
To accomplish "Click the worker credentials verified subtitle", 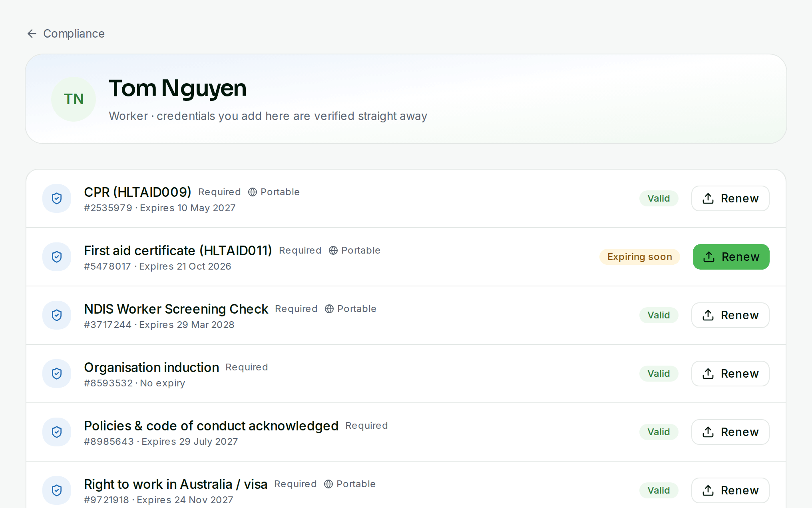I will pos(268,116).
